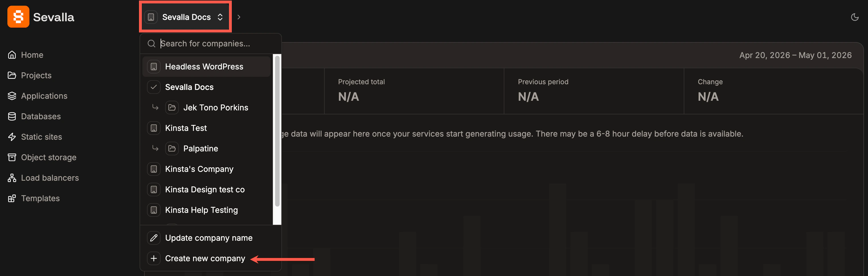Click the company list scrollbar
The height and width of the screenshot is (276, 868).
coord(277,131)
